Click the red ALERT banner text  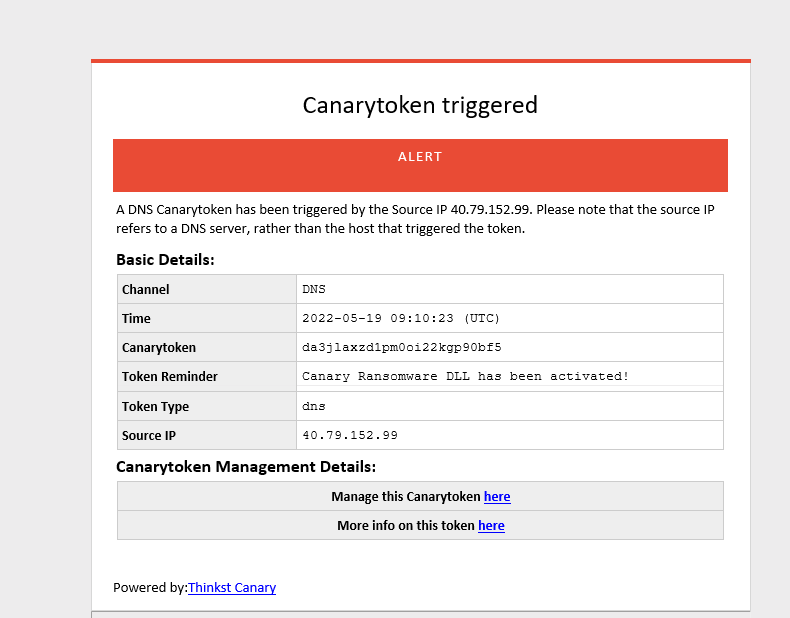420,157
